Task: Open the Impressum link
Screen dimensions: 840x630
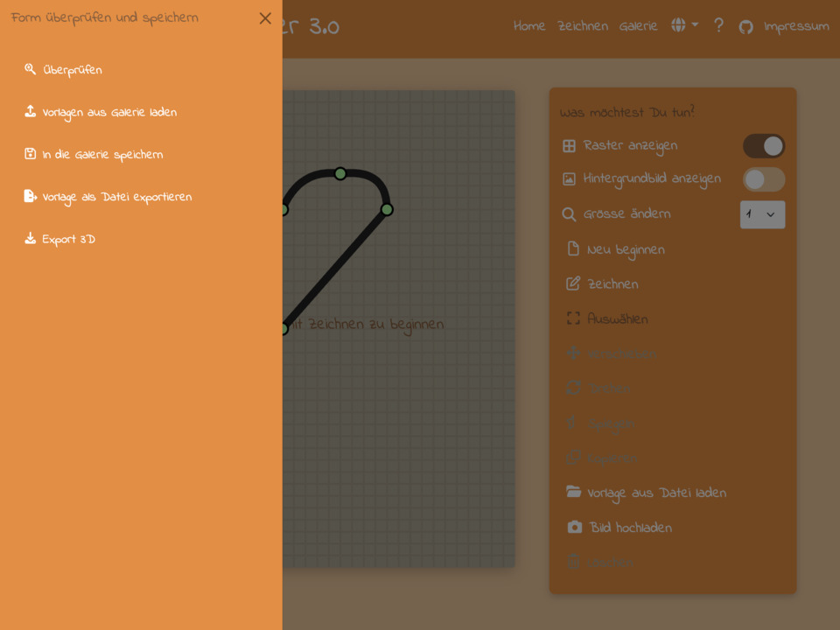Action: pos(796,26)
